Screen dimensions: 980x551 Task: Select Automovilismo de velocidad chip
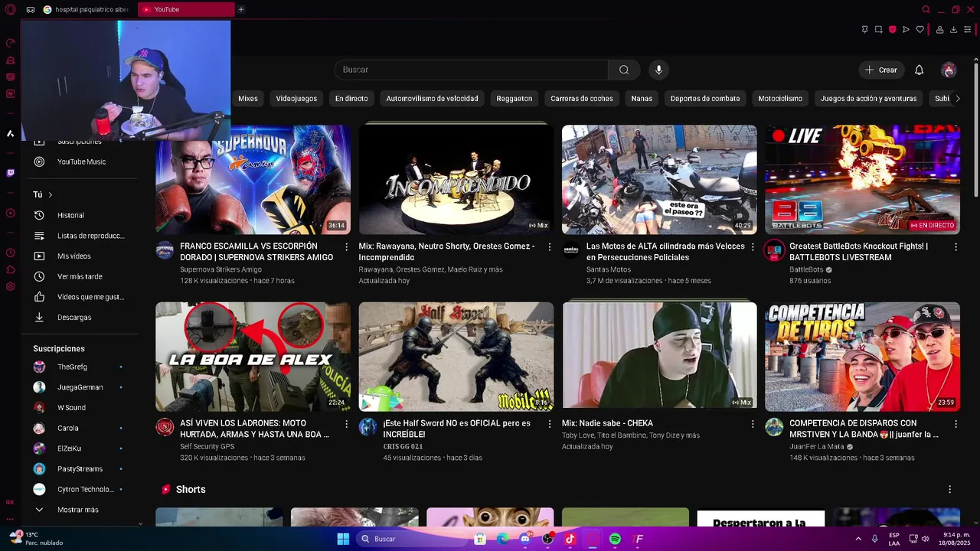click(x=432, y=98)
